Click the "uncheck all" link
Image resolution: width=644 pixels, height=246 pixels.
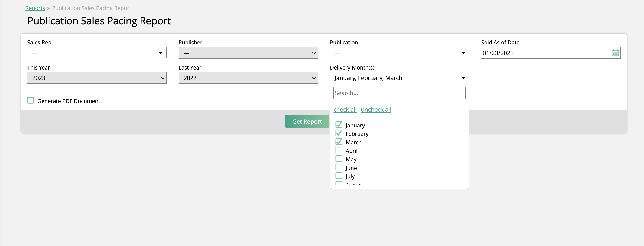[376, 109]
